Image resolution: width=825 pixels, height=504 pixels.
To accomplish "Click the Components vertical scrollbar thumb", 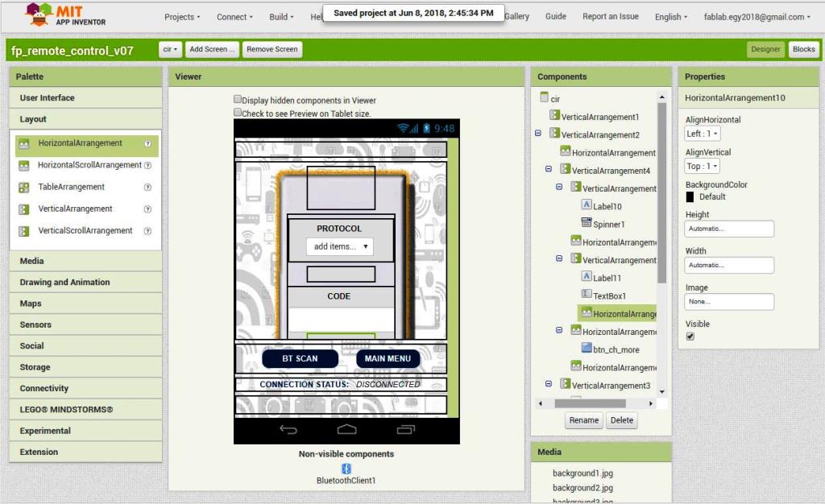I will pyautogui.click(x=662, y=192).
